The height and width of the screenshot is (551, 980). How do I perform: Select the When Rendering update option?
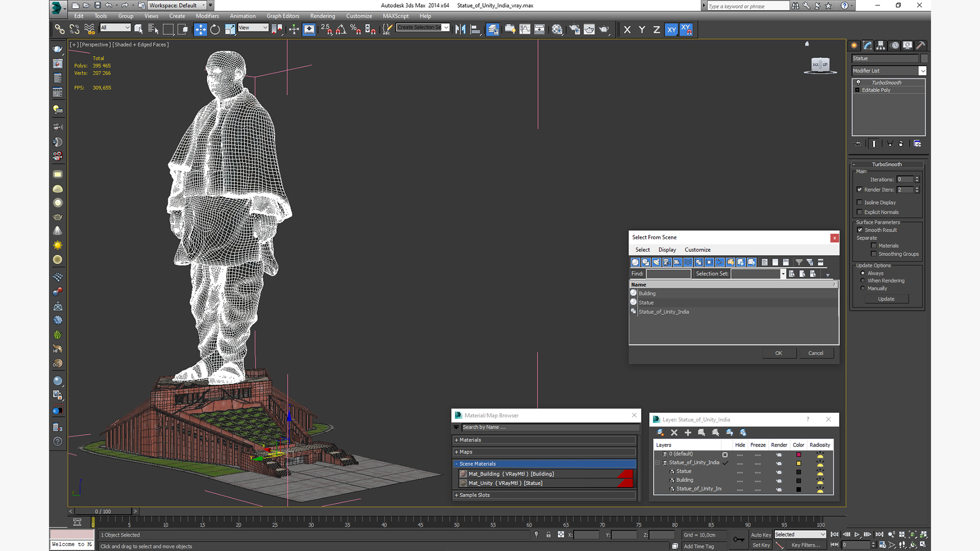coord(863,281)
